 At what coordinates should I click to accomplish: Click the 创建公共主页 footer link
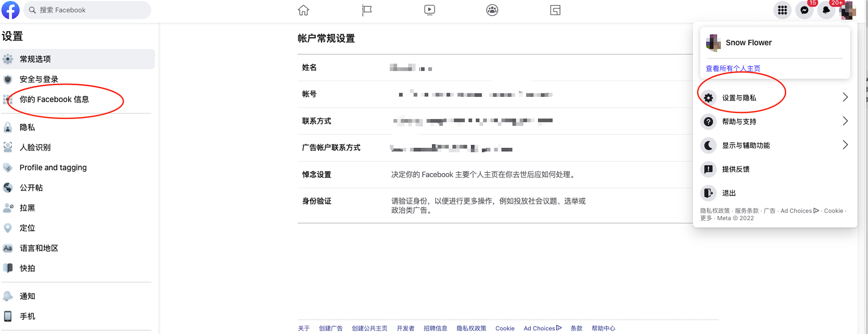(x=369, y=328)
